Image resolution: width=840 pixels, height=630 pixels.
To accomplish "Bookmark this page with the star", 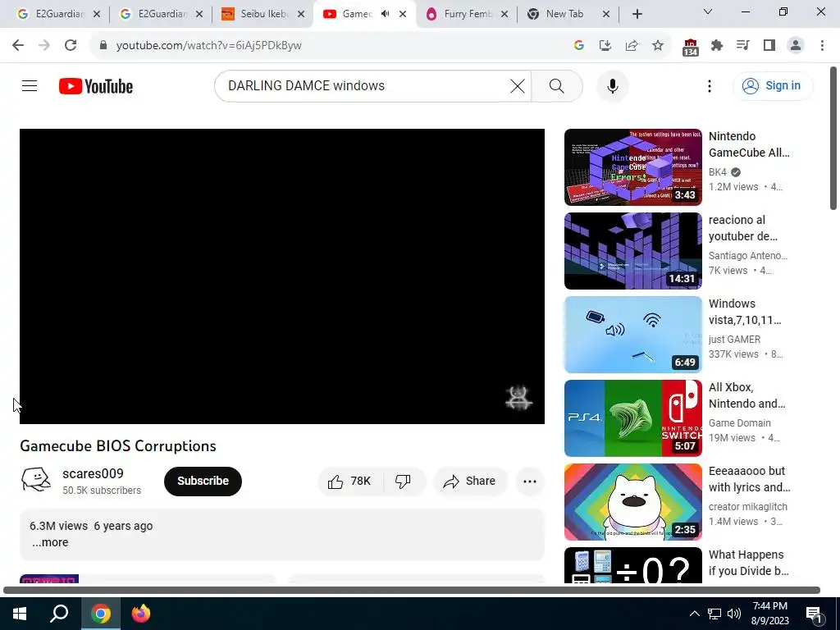I will 658,45.
